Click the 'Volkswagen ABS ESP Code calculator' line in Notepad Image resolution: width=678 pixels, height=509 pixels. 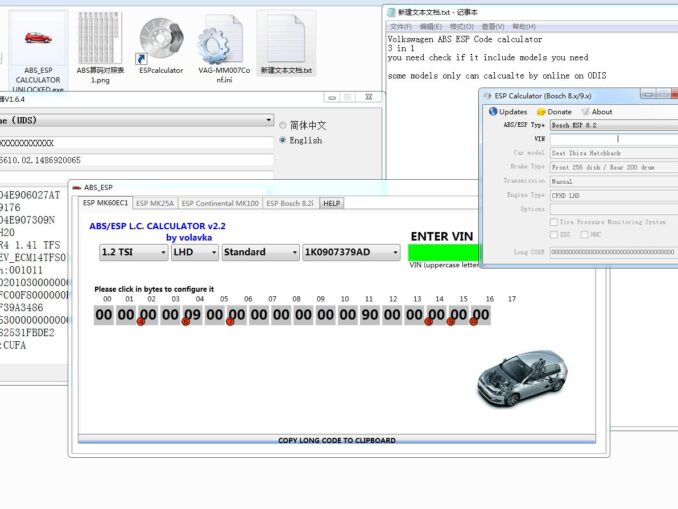465,39
